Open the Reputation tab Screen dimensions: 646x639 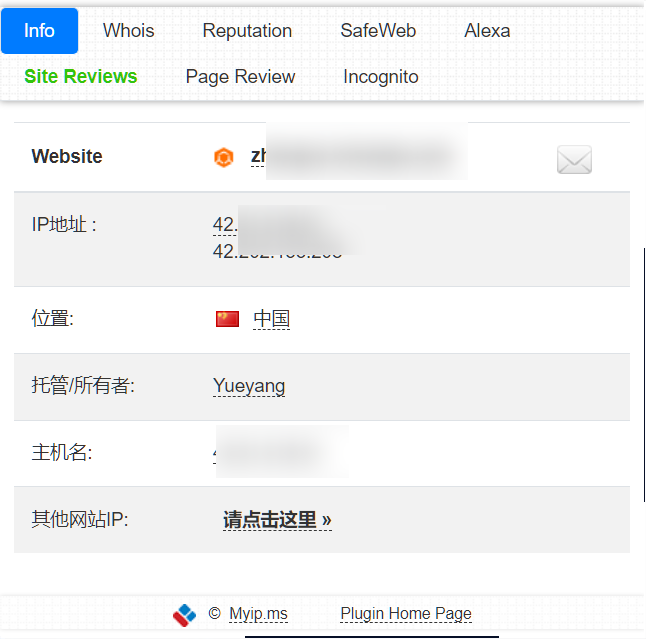point(247,31)
